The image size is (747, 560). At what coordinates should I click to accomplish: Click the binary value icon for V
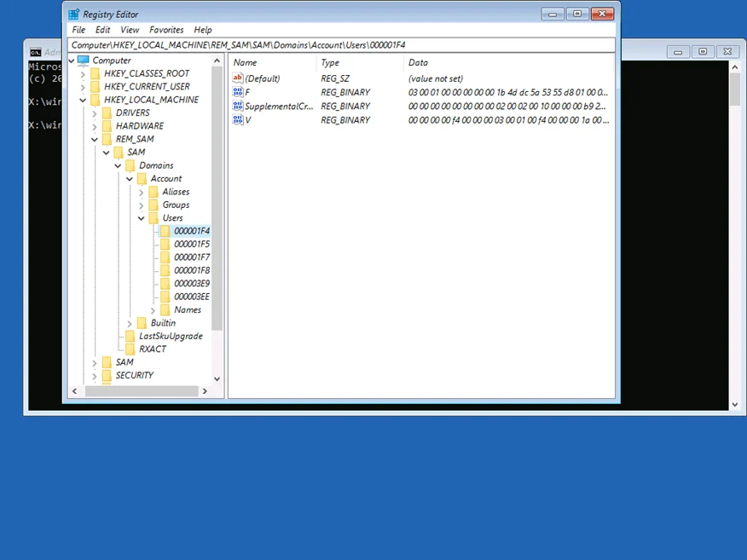click(x=238, y=119)
